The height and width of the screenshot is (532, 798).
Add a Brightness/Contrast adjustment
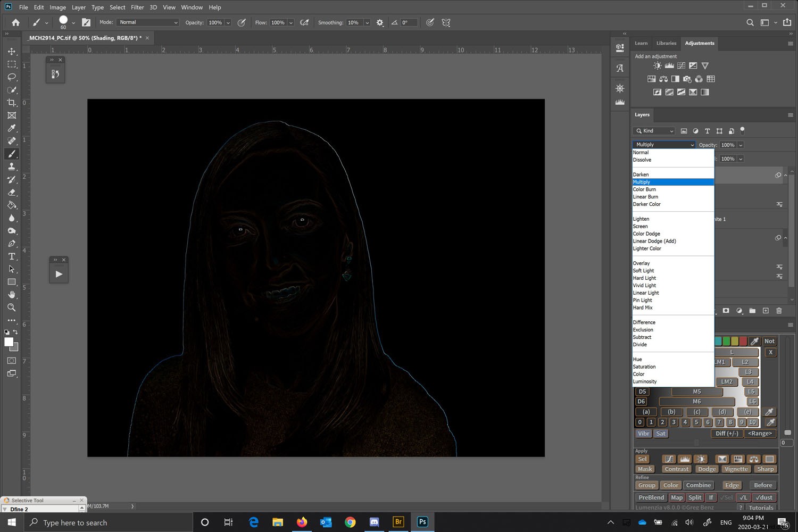(656, 65)
